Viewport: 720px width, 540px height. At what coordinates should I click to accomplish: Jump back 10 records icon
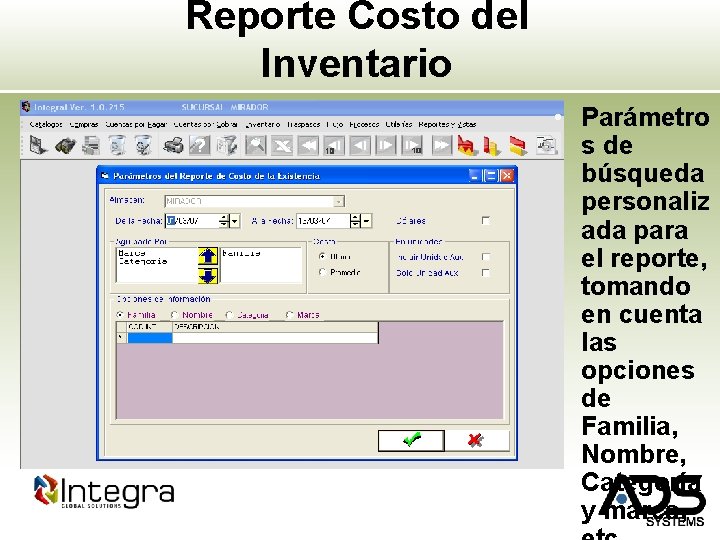pyautogui.click(x=334, y=146)
